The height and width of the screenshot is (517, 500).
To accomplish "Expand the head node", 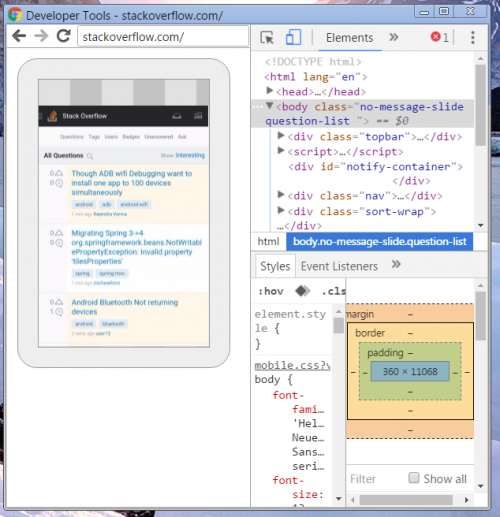I will tap(270, 90).
